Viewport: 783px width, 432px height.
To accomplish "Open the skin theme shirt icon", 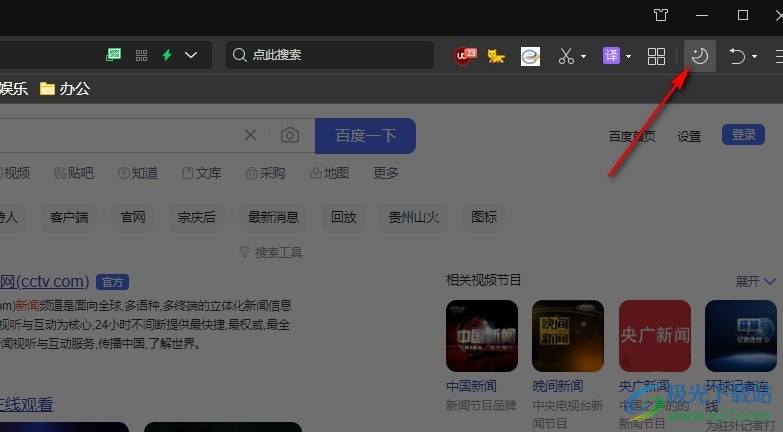I will pyautogui.click(x=661, y=15).
